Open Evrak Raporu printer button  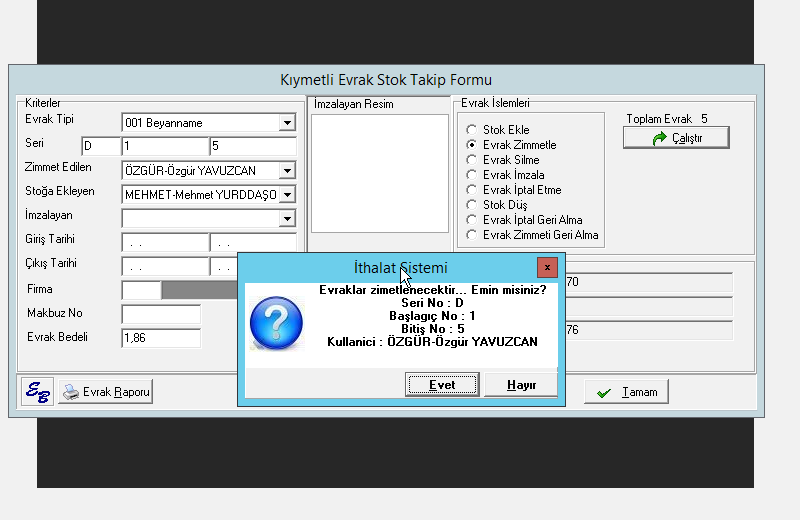106,392
